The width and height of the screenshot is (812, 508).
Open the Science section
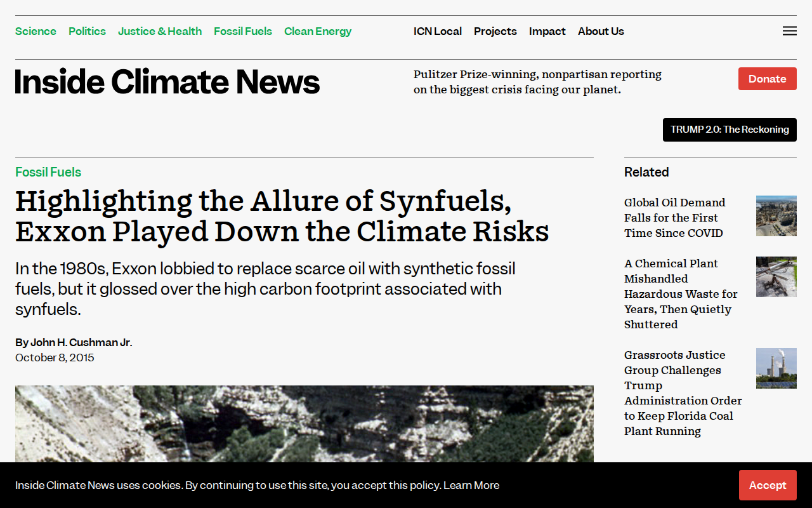(x=36, y=31)
